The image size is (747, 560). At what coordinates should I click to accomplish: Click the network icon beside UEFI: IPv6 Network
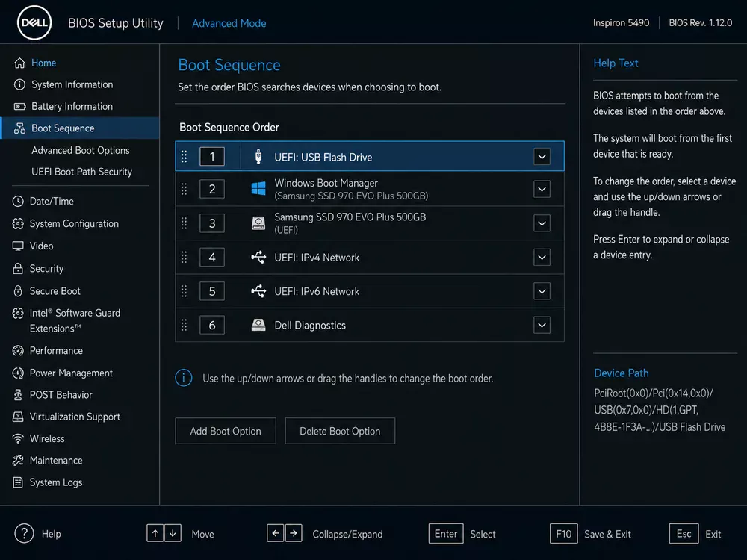click(x=258, y=291)
